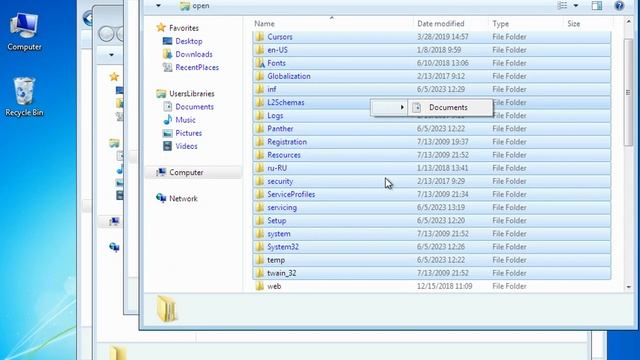Sort by the Name column header

click(264, 24)
